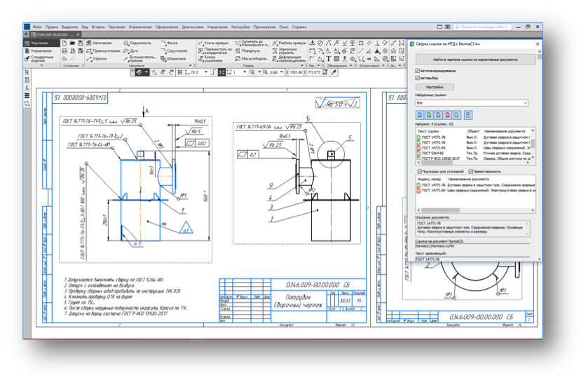
Task: Toggle the Автопанорамирование checkbox
Action: pos(418,71)
